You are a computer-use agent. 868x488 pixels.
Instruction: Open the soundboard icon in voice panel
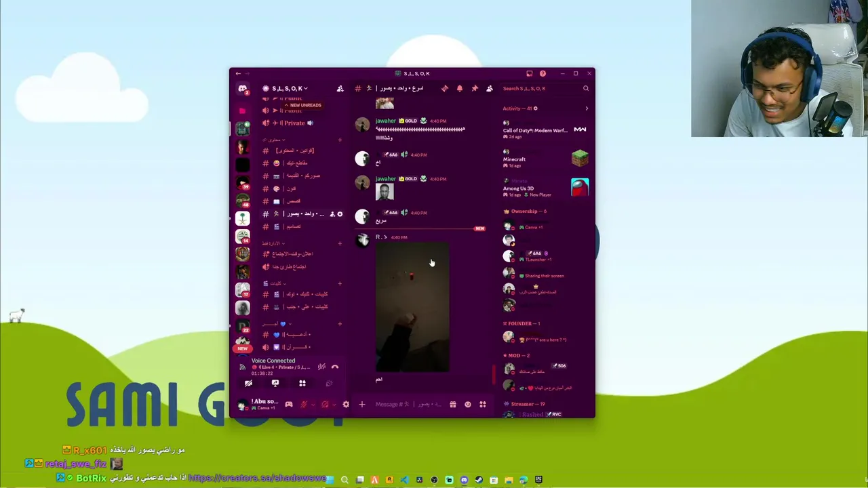(329, 383)
